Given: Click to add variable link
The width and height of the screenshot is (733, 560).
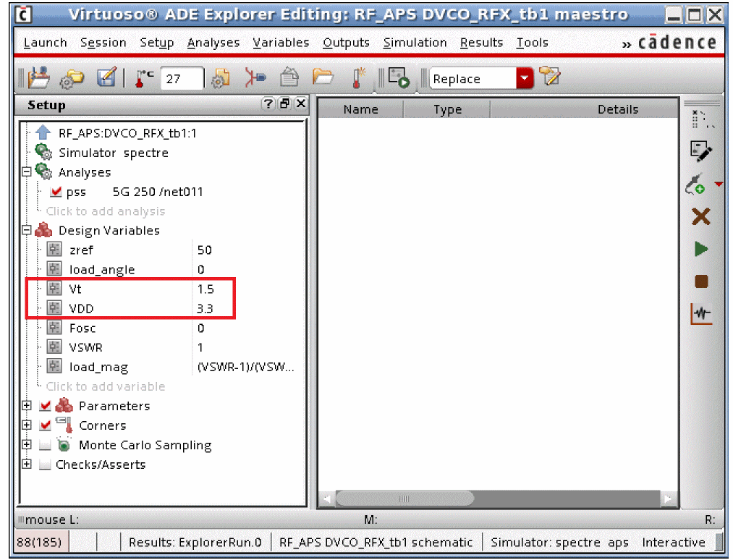Looking at the screenshot, I should (x=106, y=386).
